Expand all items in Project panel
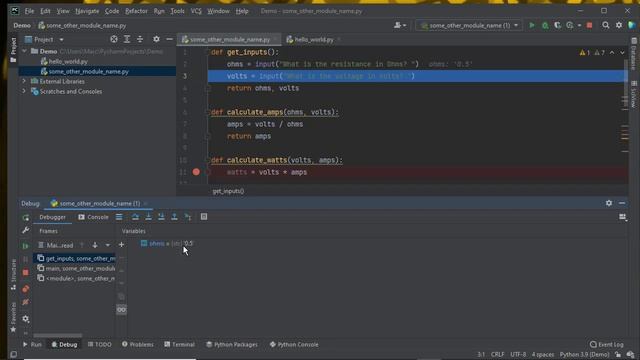This screenshot has height=360, width=640. [127, 39]
